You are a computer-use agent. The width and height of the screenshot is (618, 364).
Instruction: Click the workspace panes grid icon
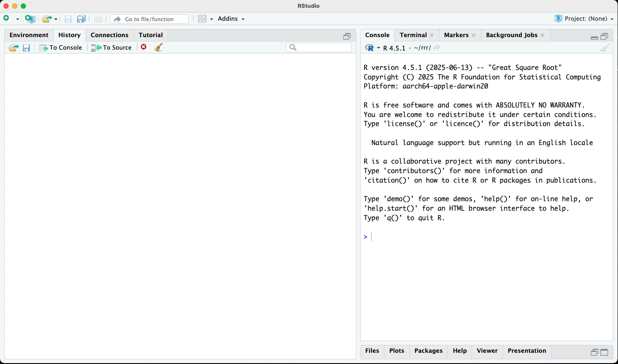pyautogui.click(x=202, y=19)
